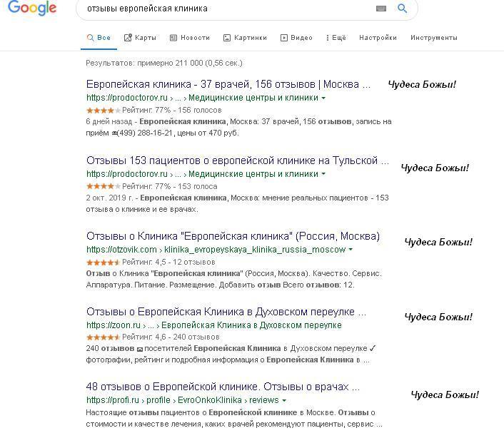Open the zoon.ru Духовском переулке result
Viewport: 504px width, 433px height.
point(226,312)
